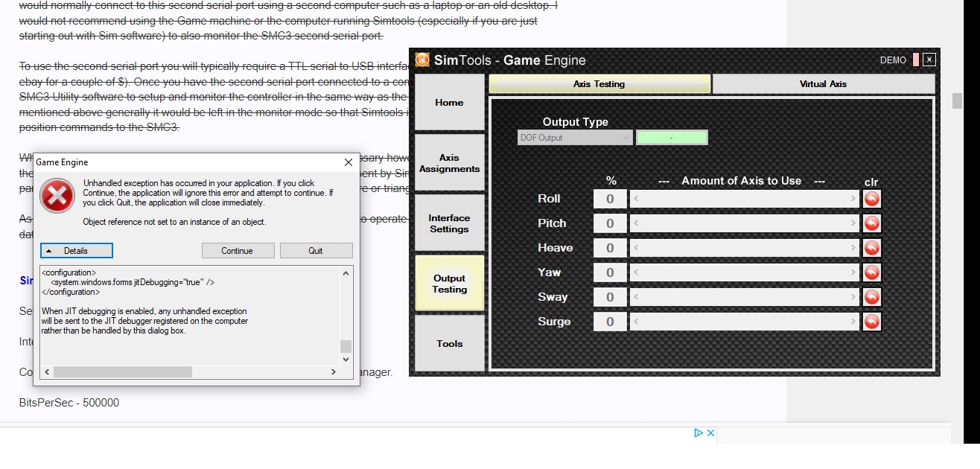Close the SimTools Game Engine window

point(929,60)
